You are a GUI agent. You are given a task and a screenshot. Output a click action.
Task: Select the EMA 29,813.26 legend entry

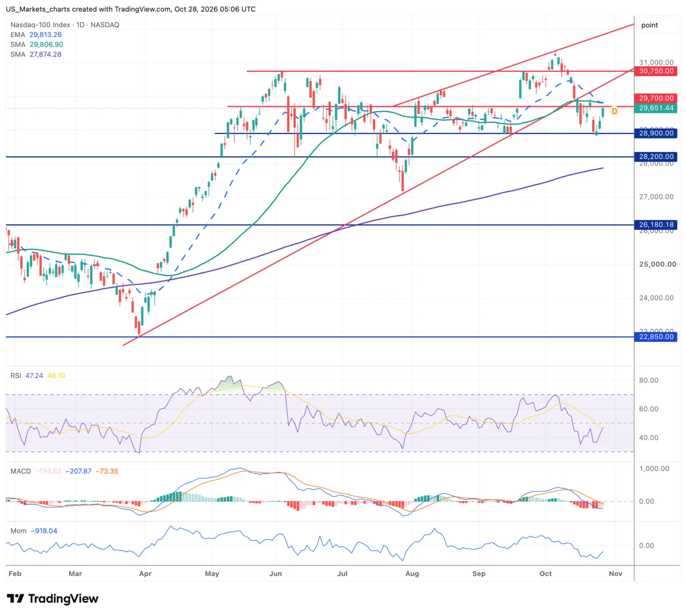point(36,35)
